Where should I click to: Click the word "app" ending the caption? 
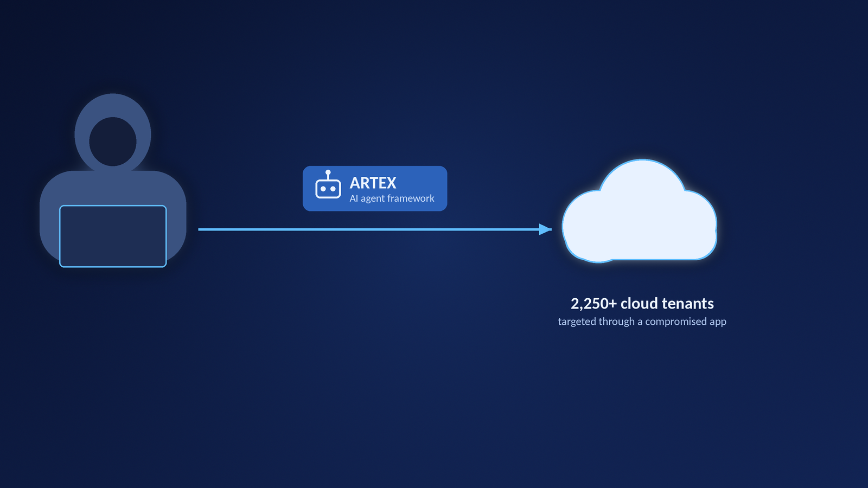tap(718, 323)
